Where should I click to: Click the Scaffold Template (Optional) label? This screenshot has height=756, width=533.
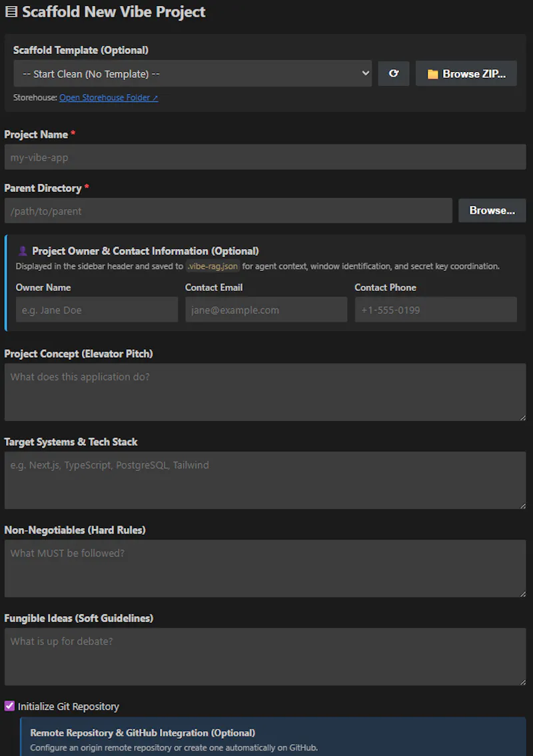point(81,50)
